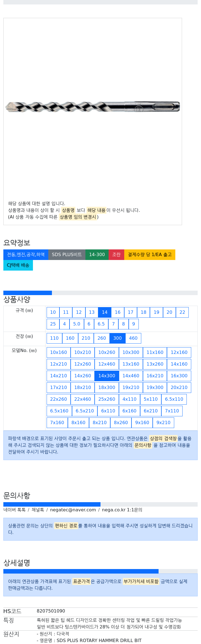This screenshot has height=644, width=201.
Task: Click the CJ택배 배송 badge
Action: (x=18, y=265)
